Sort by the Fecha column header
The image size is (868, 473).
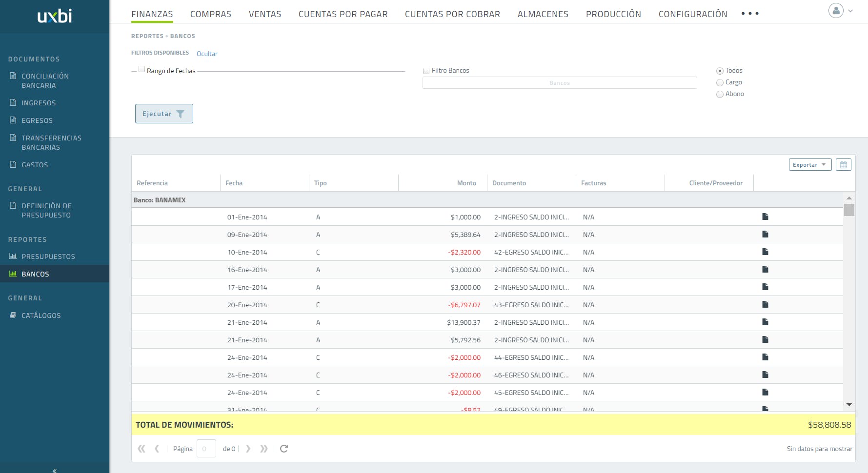264,183
